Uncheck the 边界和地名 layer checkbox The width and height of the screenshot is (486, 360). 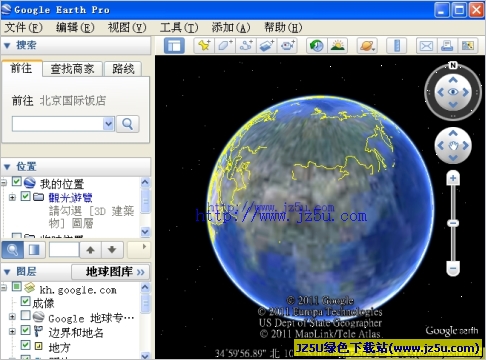tap(25, 330)
